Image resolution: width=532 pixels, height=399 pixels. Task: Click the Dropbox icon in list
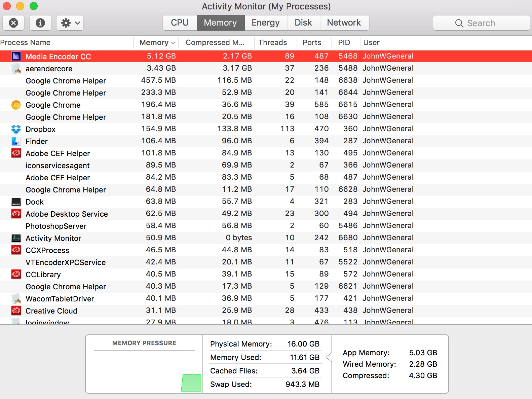(x=16, y=129)
